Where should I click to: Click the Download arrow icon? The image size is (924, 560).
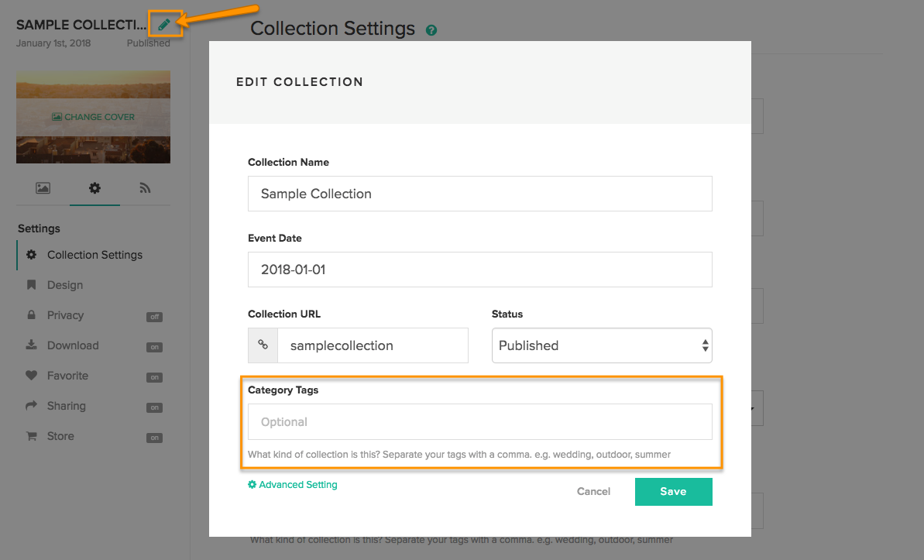pos(32,345)
